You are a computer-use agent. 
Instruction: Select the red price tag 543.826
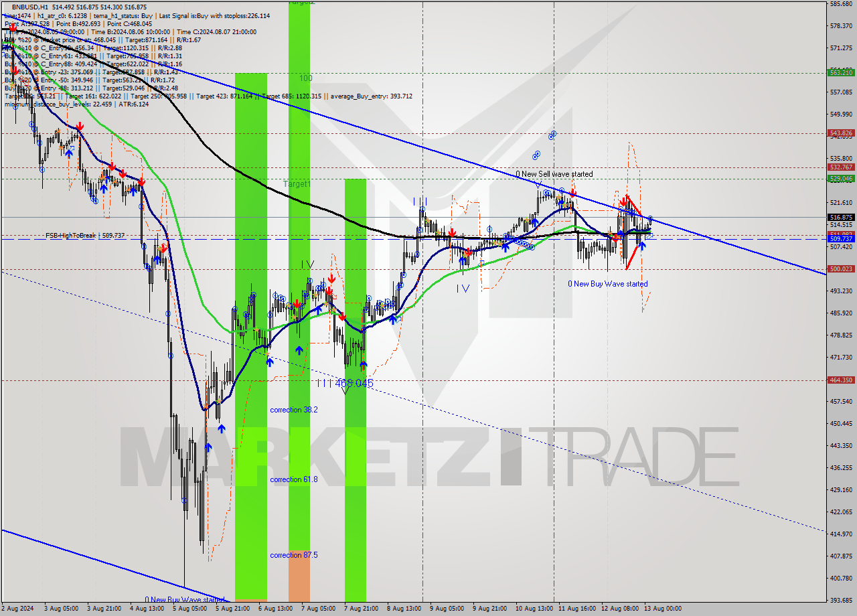click(841, 133)
